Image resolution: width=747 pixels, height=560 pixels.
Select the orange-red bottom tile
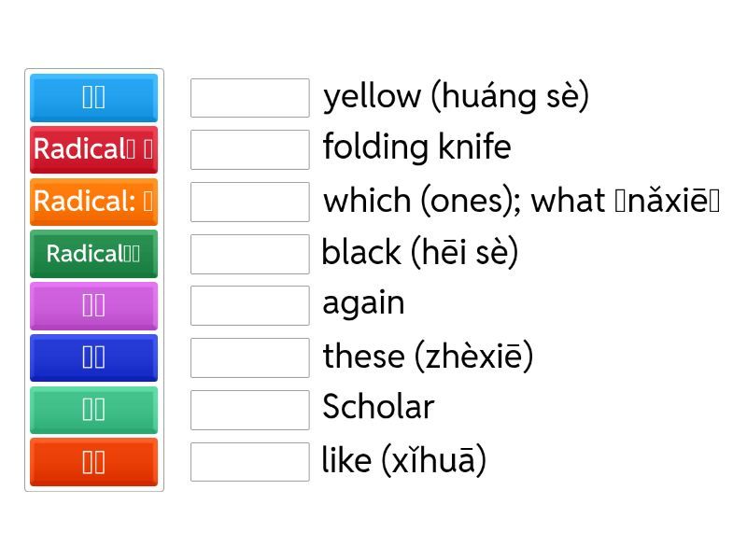(93, 462)
